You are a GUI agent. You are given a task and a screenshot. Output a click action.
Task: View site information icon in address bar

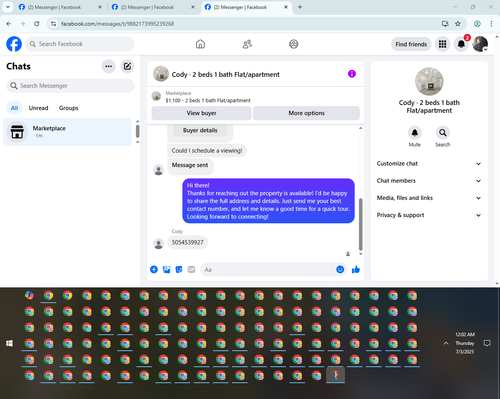pos(53,24)
